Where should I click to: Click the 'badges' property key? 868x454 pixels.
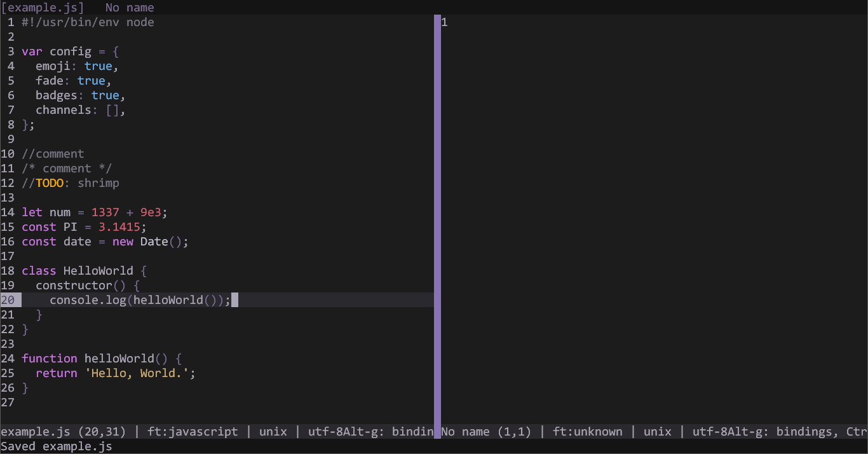click(57, 95)
